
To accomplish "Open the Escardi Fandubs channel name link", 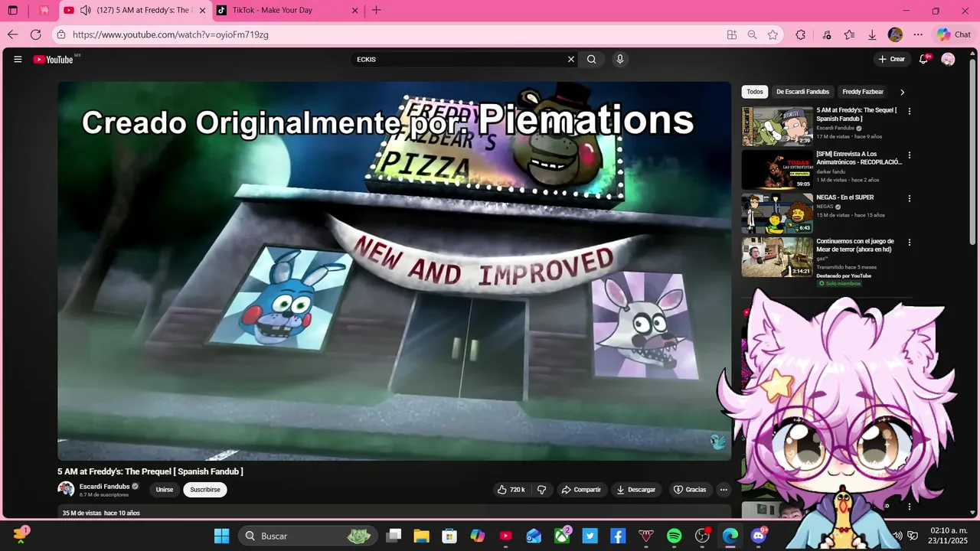I will click(104, 486).
